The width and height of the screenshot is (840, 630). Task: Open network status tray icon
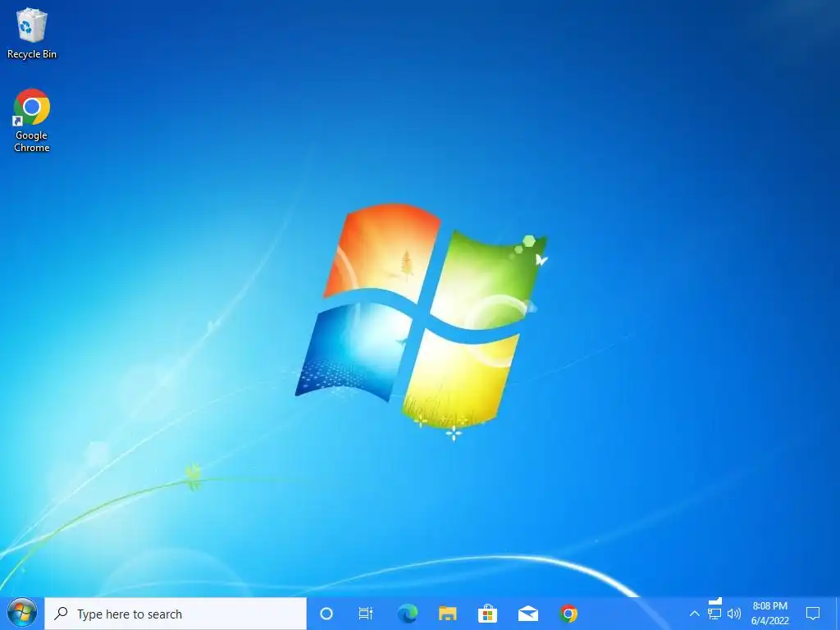[x=714, y=614]
